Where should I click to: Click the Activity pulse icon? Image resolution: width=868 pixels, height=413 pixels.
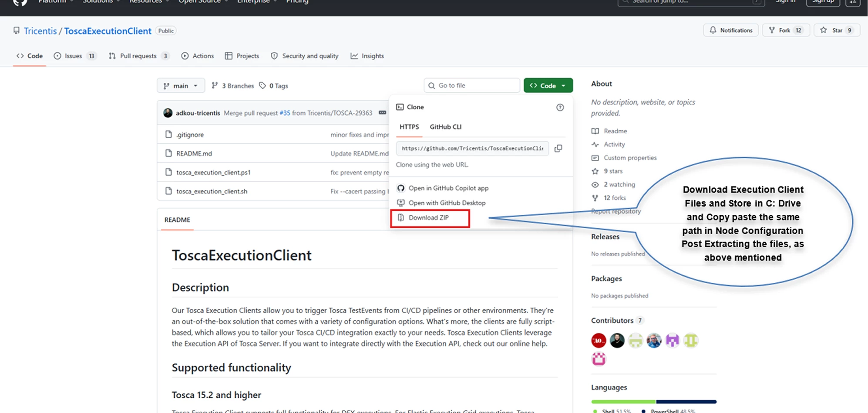595,144
